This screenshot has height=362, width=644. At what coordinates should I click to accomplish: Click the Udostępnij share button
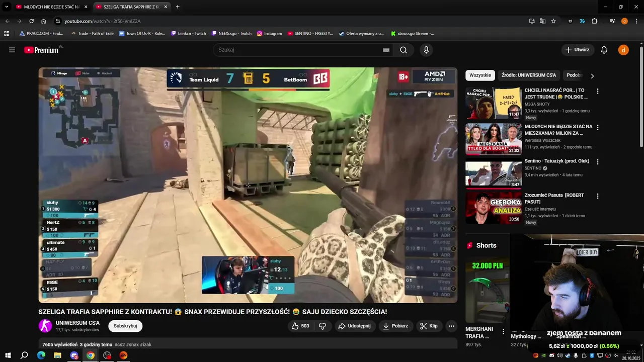pos(354,326)
